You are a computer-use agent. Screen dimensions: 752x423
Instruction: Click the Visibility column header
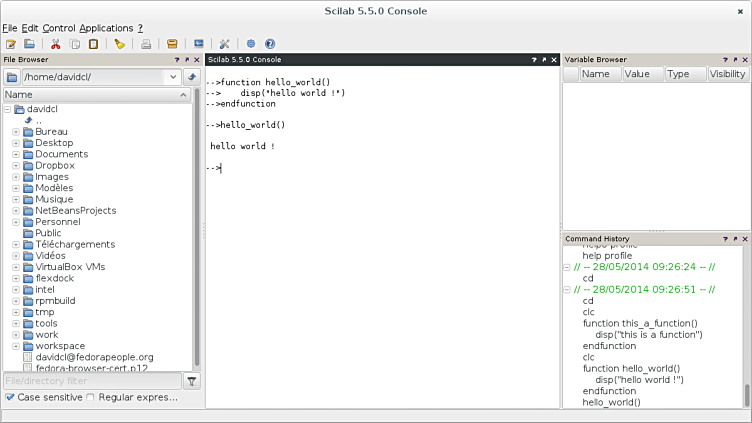727,74
